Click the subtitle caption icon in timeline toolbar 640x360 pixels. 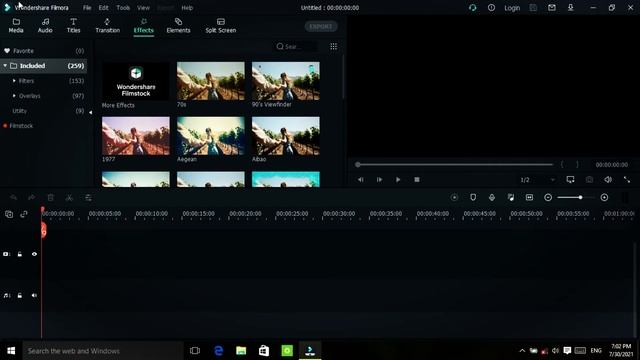[x=529, y=198]
